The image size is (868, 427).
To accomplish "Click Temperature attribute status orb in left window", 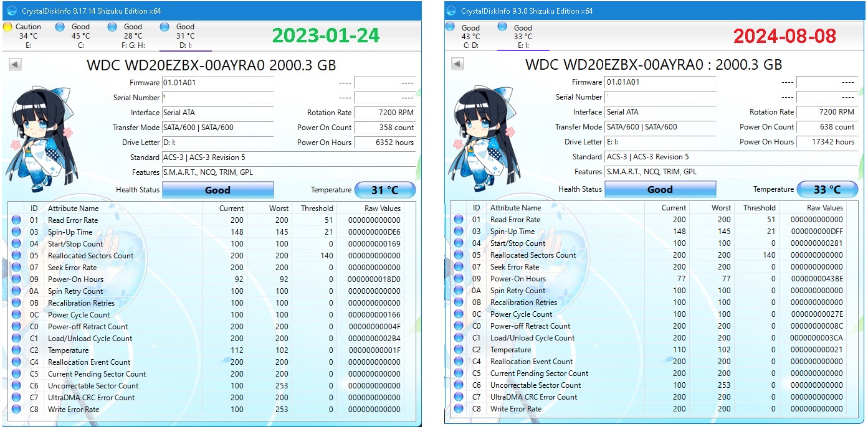I will 16,350.
